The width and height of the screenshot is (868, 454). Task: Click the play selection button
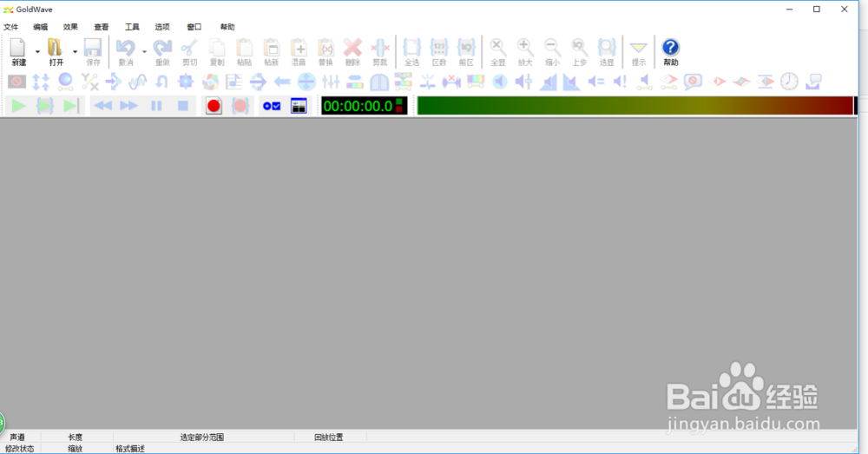click(x=45, y=106)
